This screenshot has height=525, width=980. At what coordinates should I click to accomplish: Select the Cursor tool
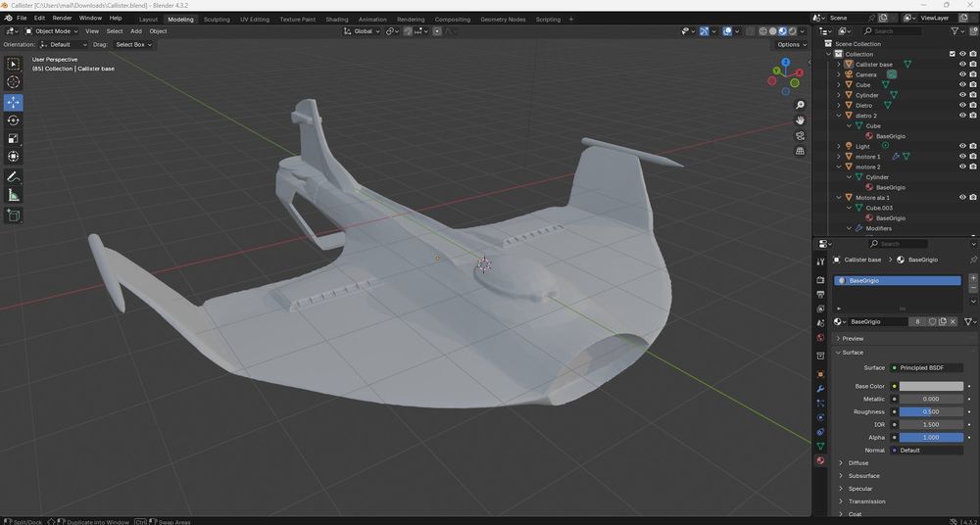[x=13, y=82]
